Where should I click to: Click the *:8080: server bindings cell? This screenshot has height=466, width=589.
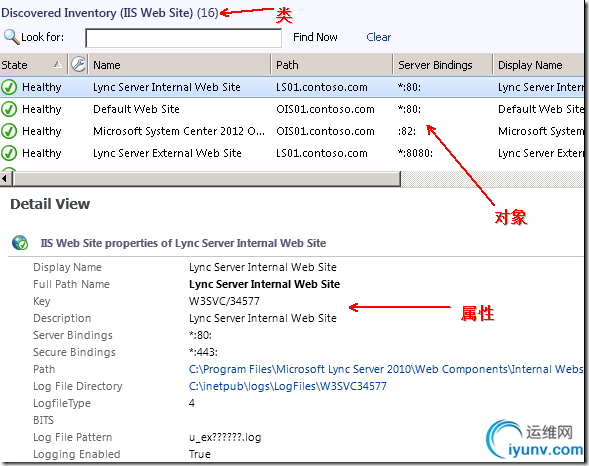(x=415, y=153)
